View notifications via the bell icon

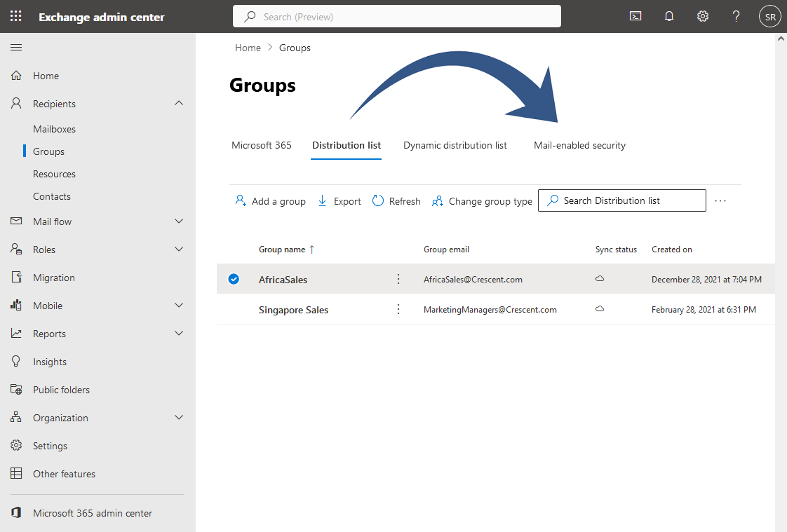tap(669, 15)
